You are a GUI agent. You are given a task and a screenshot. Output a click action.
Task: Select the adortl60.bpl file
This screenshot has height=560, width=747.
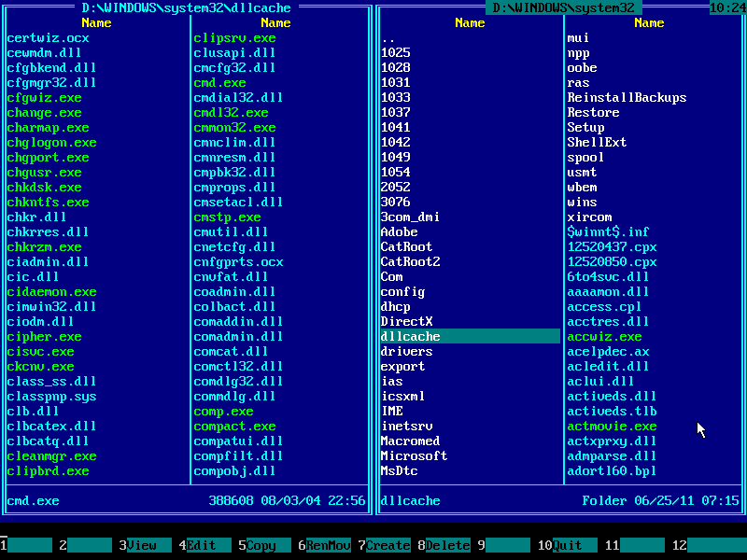(613, 471)
